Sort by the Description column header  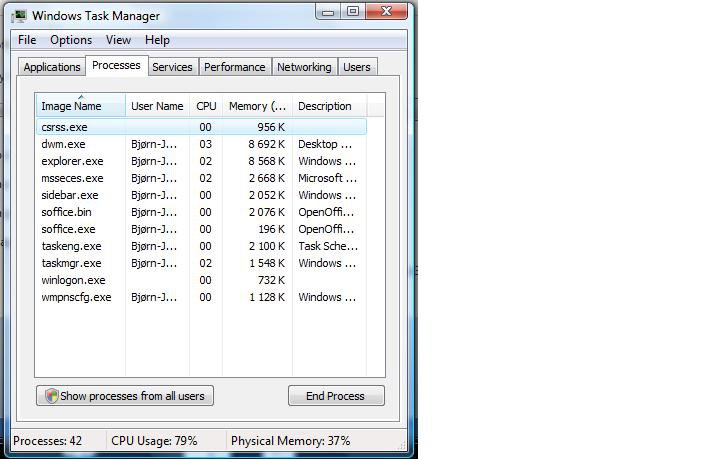tap(329, 106)
